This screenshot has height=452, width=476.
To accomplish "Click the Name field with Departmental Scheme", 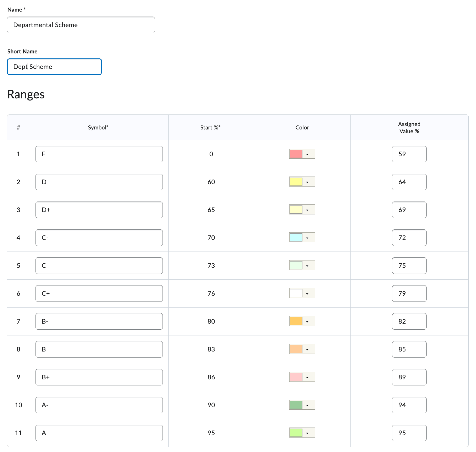I will [x=81, y=25].
